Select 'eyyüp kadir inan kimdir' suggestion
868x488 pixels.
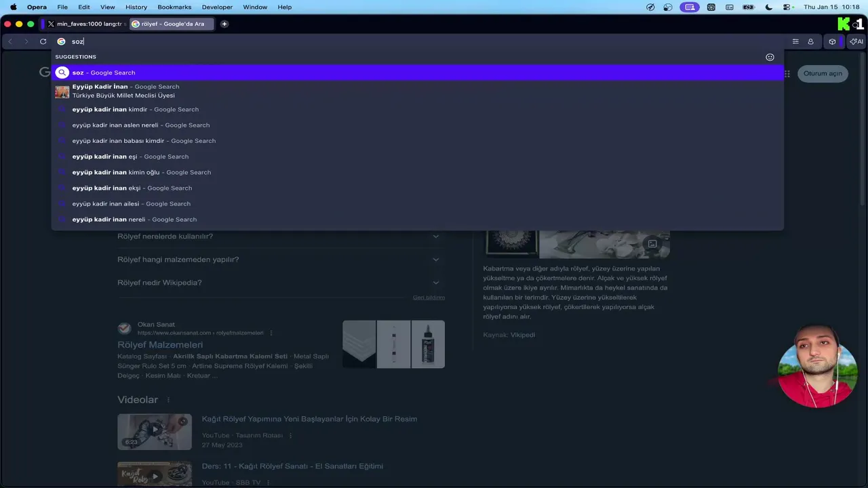418,109
